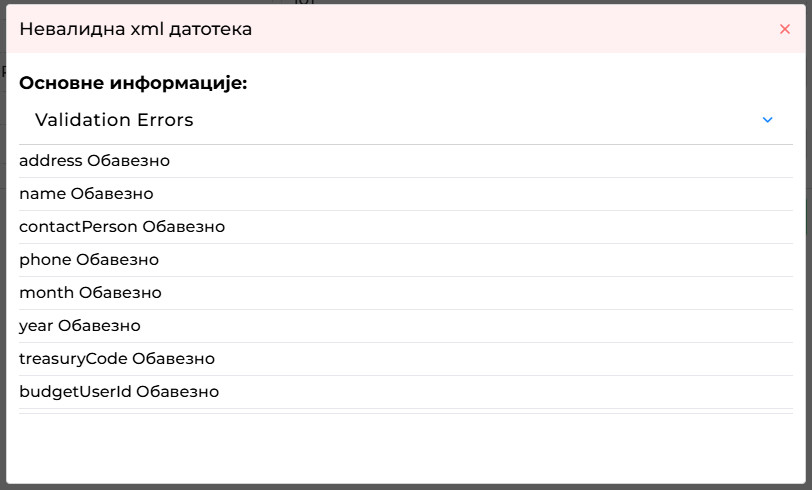Click the empty white area below the error list
812x490 pixels.
[x=406, y=448]
